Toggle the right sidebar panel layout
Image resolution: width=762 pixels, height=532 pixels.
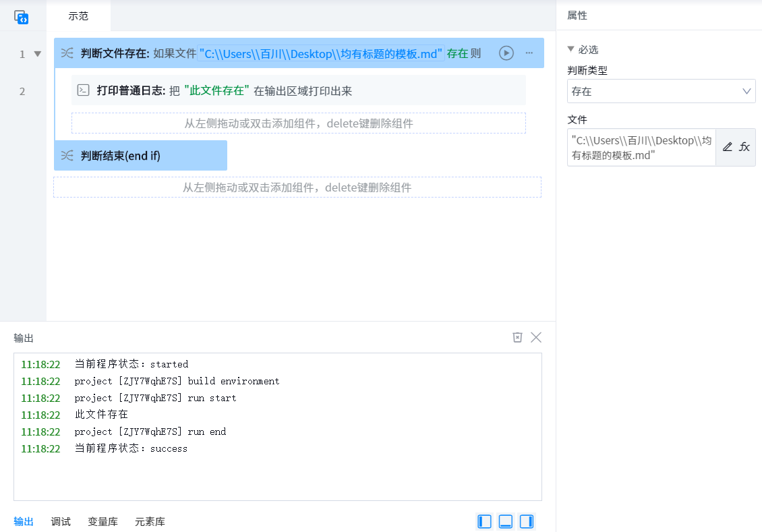(x=527, y=521)
